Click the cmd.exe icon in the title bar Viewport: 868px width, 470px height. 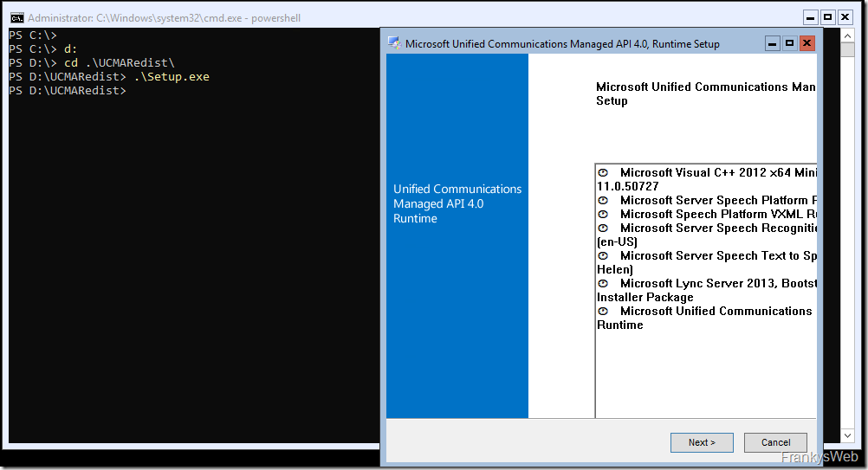point(16,17)
